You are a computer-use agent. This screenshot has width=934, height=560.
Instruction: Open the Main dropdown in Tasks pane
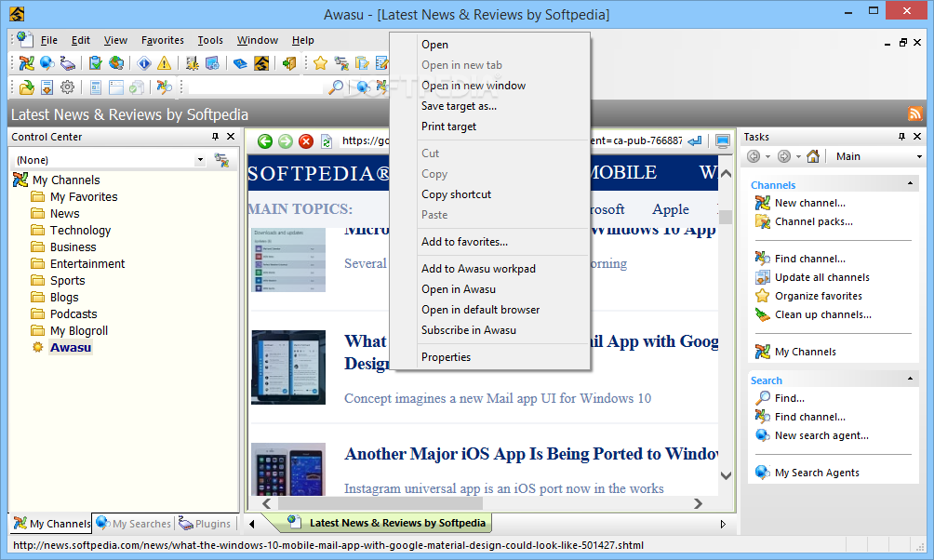coord(919,156)
